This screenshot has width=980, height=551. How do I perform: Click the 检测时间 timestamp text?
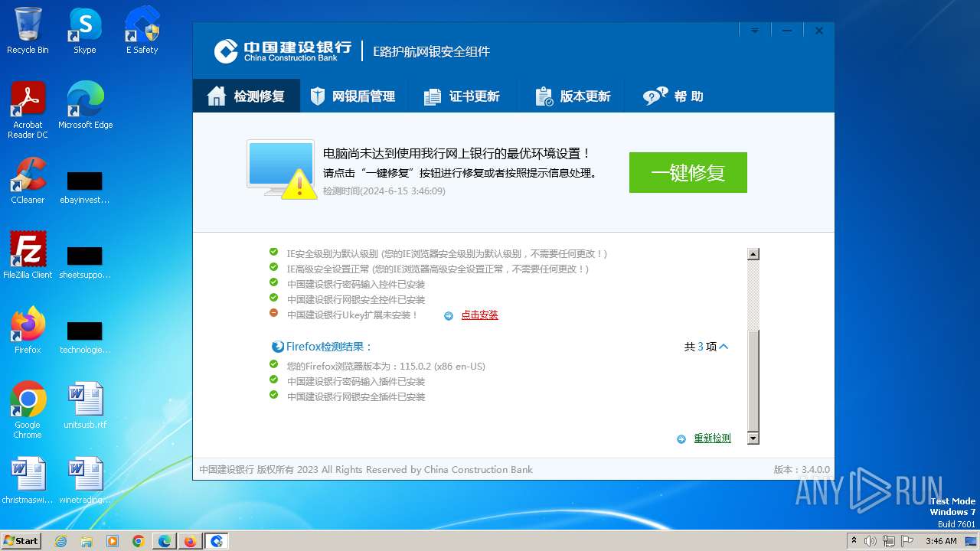[x=384, y=191]
